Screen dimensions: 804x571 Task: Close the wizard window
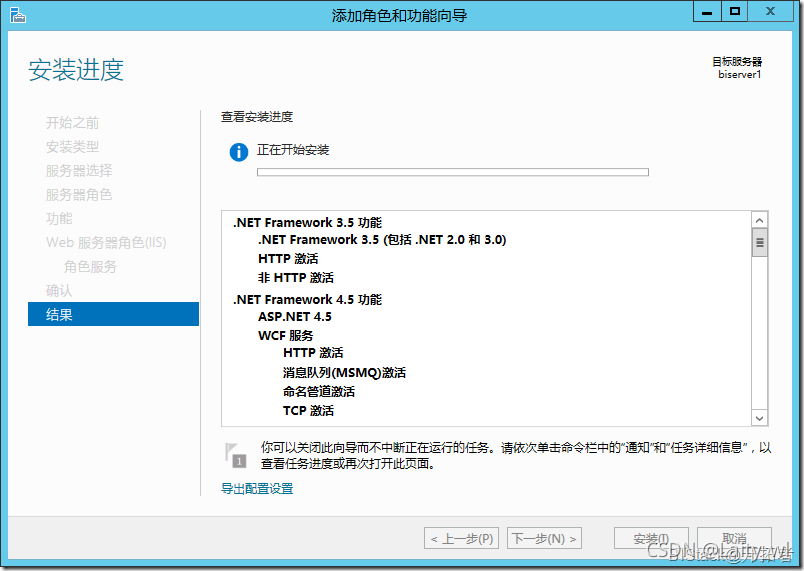point(770,11)
